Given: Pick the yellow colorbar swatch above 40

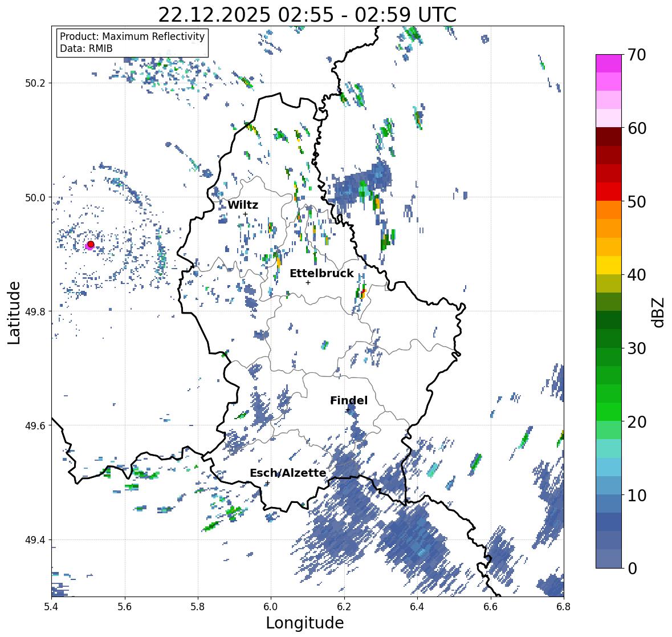Looking at the screenshot, I should pos(609,265).
